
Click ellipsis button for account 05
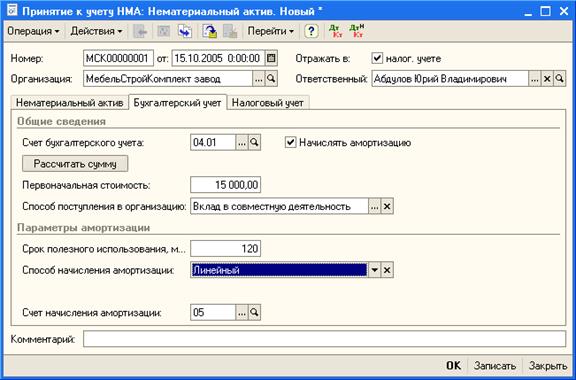pyautogui.click(x=241, y=313)
